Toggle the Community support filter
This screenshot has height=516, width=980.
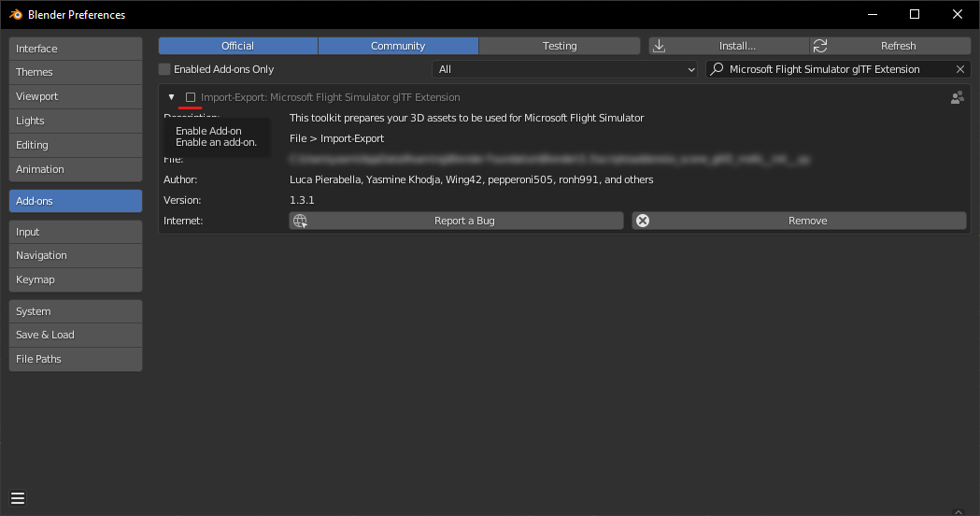point(398,46)
